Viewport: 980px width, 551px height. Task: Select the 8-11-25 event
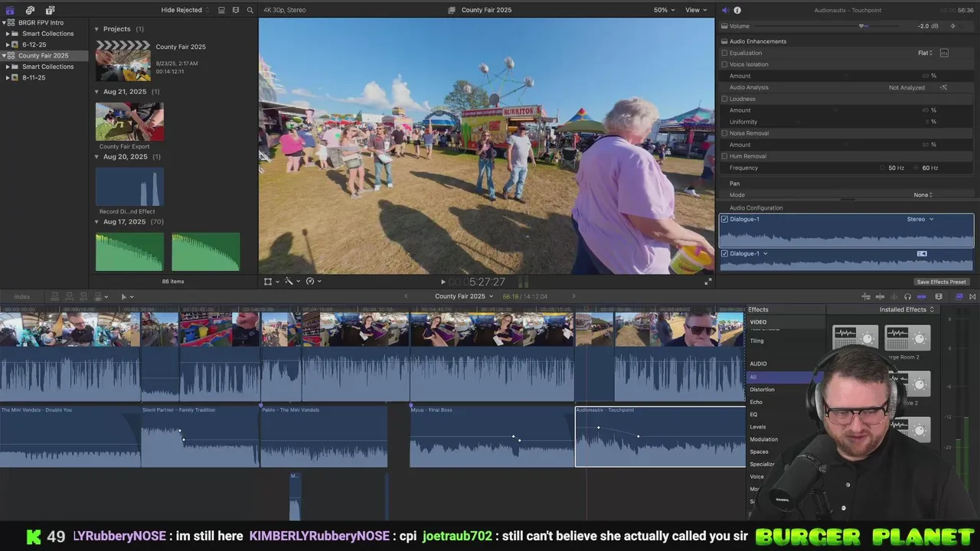pyautogui.click(x=34, y=77)
